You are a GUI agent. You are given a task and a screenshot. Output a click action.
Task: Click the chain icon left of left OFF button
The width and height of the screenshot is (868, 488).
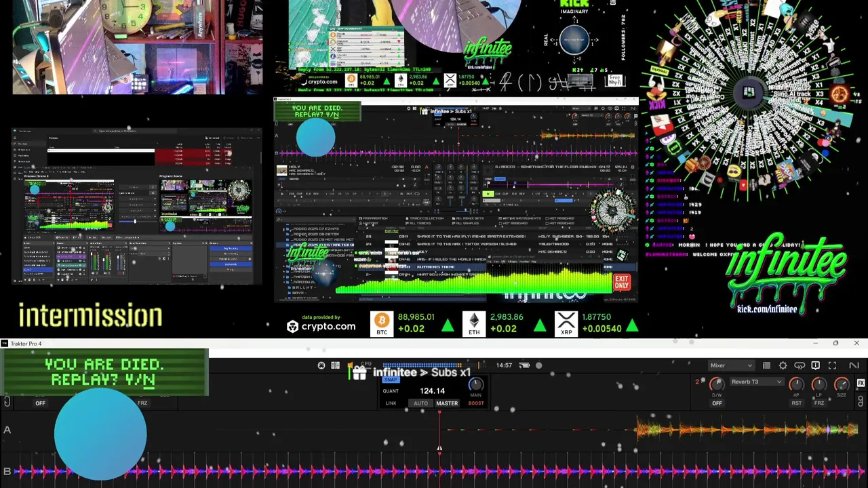7,403
